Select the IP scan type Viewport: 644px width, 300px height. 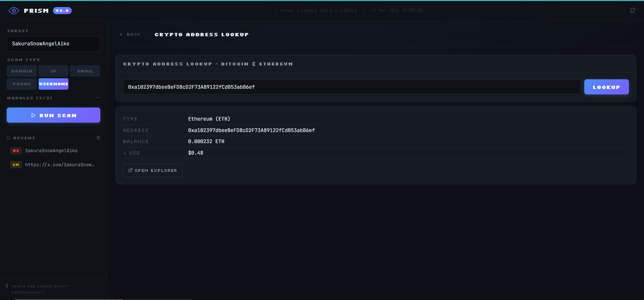pyautogui.click(x=53, y=71)
